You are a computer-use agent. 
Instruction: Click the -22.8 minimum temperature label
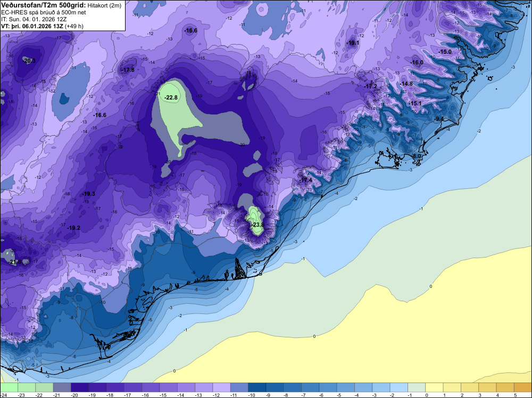tap(171, 98)
